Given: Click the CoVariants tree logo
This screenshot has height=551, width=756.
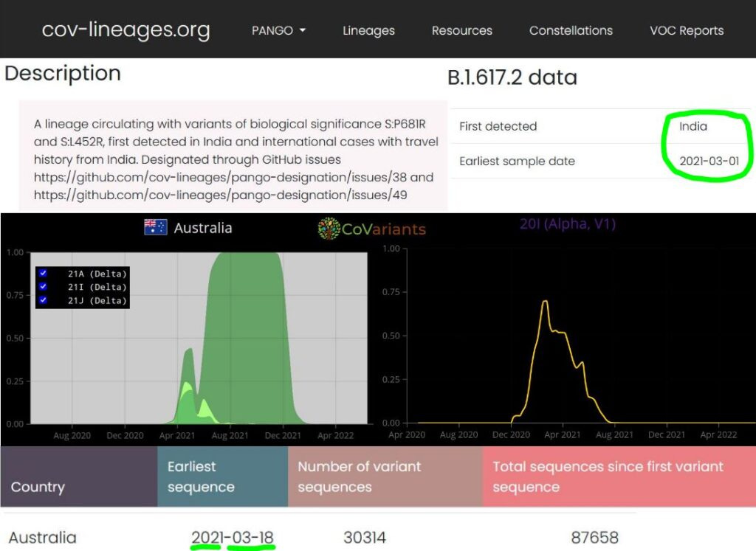Looking at the screenshot, I should point(329,229).
